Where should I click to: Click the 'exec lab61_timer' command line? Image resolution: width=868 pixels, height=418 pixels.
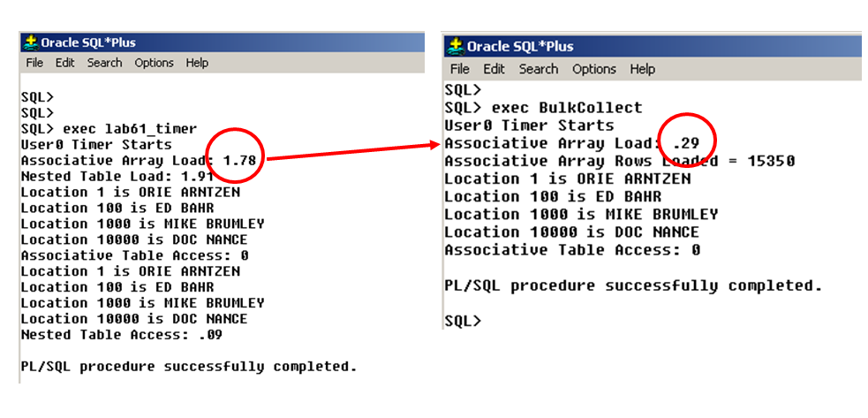click(109, 129)
